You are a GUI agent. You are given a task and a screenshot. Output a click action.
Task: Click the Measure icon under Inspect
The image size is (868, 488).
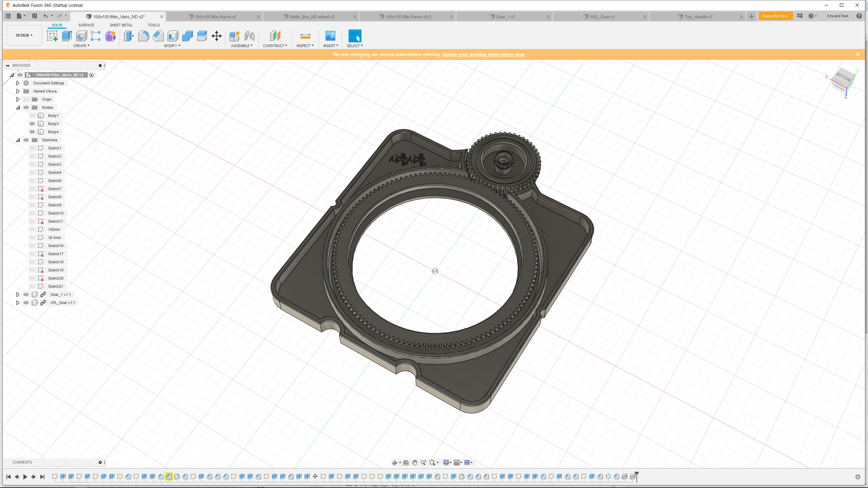tap(305, 36)
